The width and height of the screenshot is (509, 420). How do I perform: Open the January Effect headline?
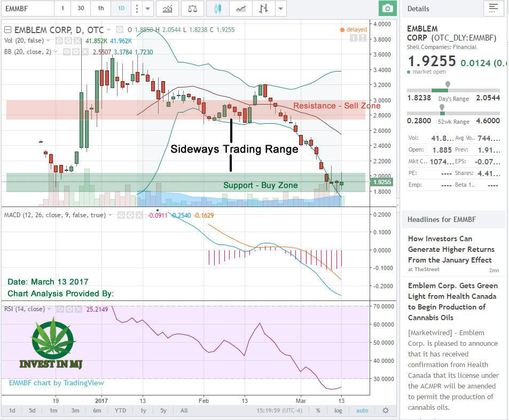451,249
